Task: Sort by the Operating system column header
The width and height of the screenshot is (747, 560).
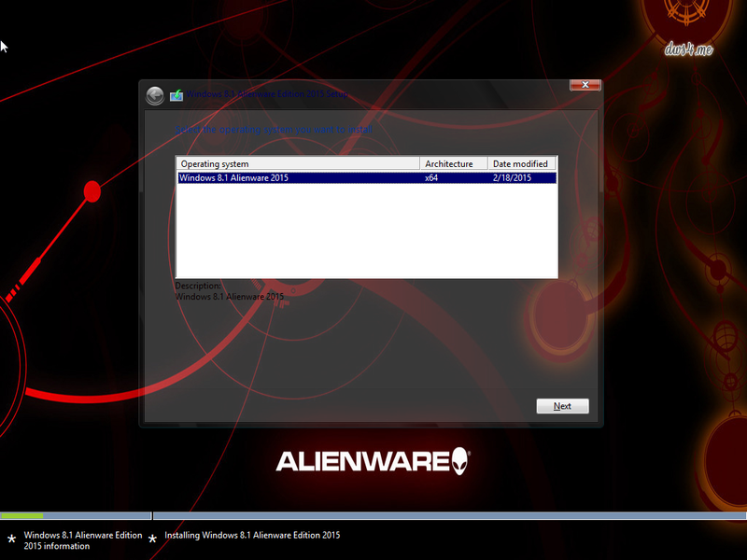Action: (x=298, y=164)
